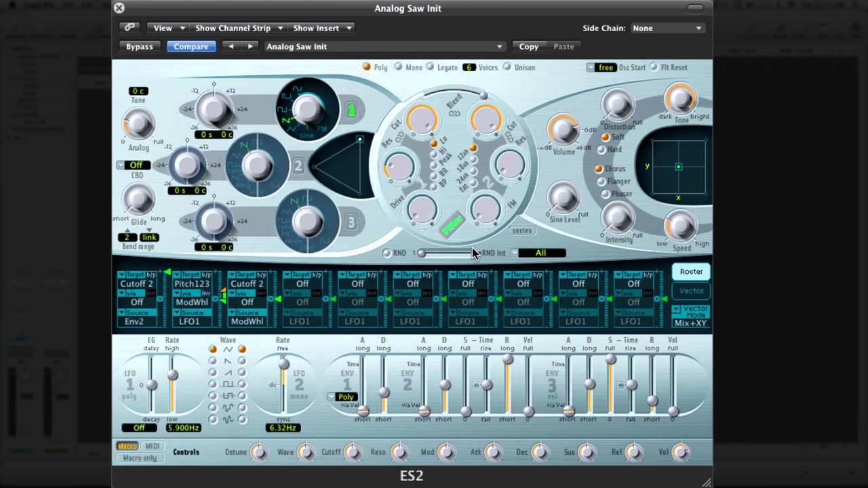
Task: Select LFO 1 triangle wave radio button
Action: (x=213, y=349)
